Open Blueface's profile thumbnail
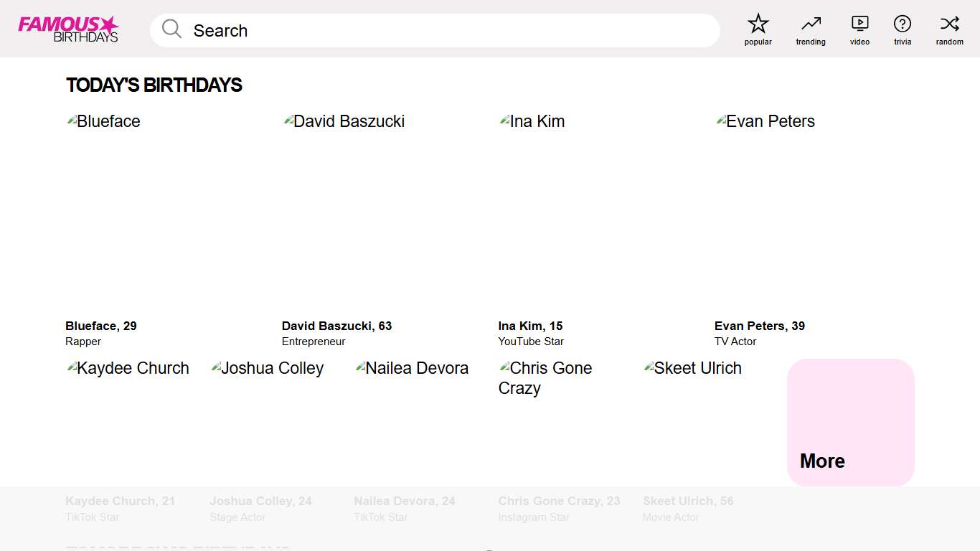Viewport: 980px width, 551px height. [103, 121]
